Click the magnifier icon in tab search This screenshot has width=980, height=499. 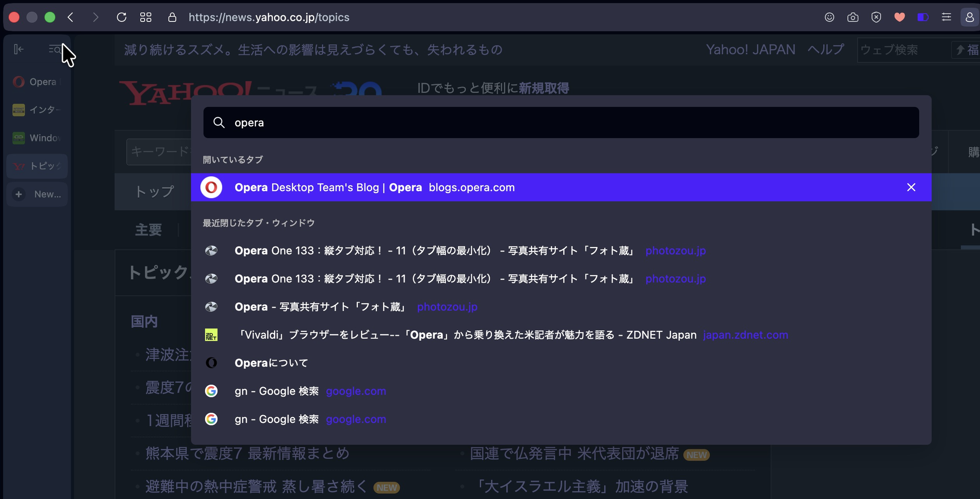coord(219,123)
